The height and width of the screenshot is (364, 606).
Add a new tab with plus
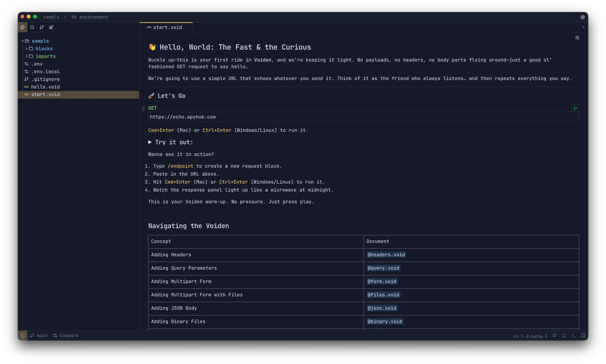[583, 27]
